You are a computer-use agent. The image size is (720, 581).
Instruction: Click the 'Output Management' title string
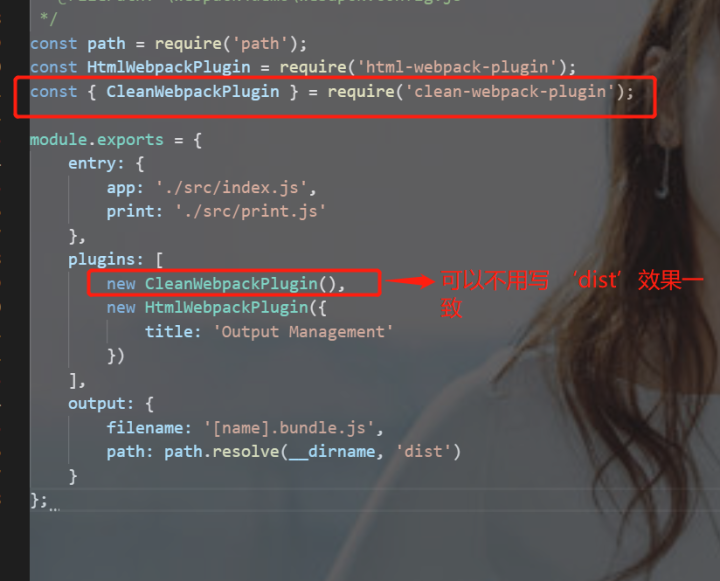(304, 332)
